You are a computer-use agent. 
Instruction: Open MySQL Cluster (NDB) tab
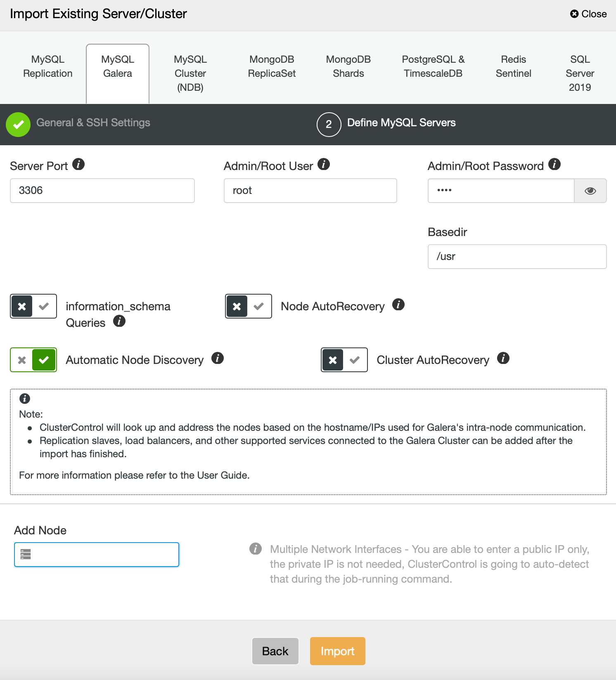pyautogui.click(x=190, y=73)
